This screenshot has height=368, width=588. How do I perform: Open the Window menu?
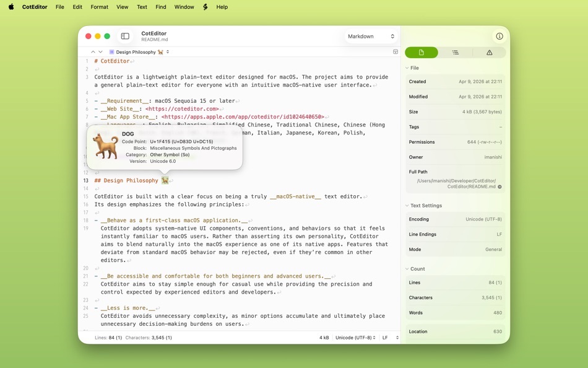coord(184,7)
